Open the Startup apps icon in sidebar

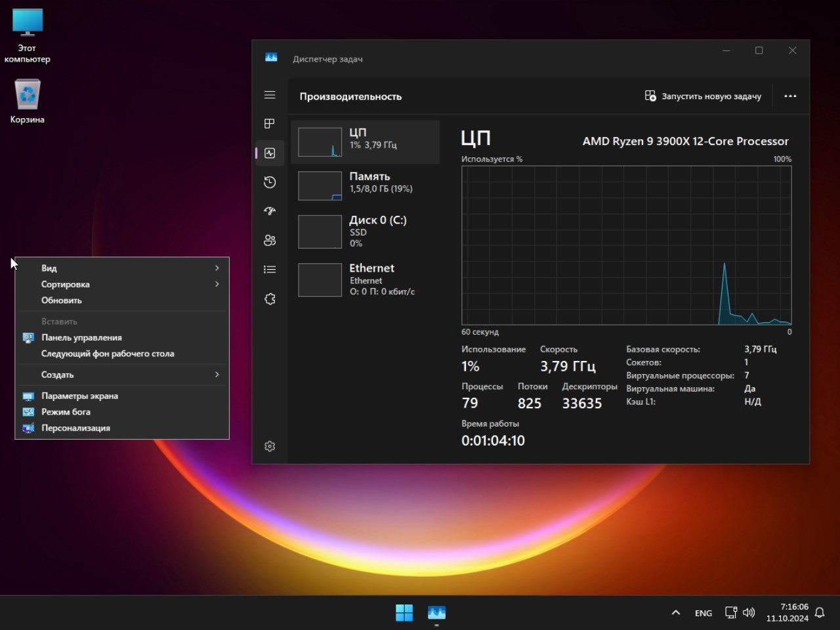point(270,211)
